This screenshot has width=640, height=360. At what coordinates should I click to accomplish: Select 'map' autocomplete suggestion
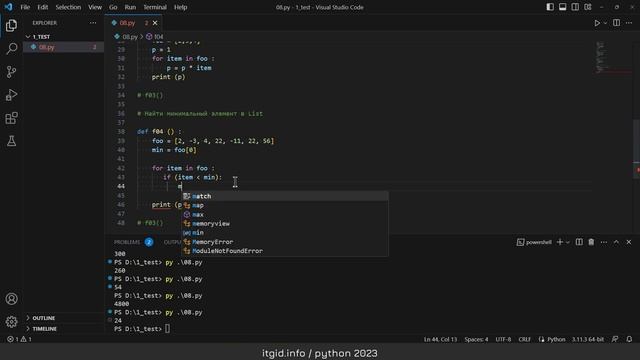click(285, 205)
